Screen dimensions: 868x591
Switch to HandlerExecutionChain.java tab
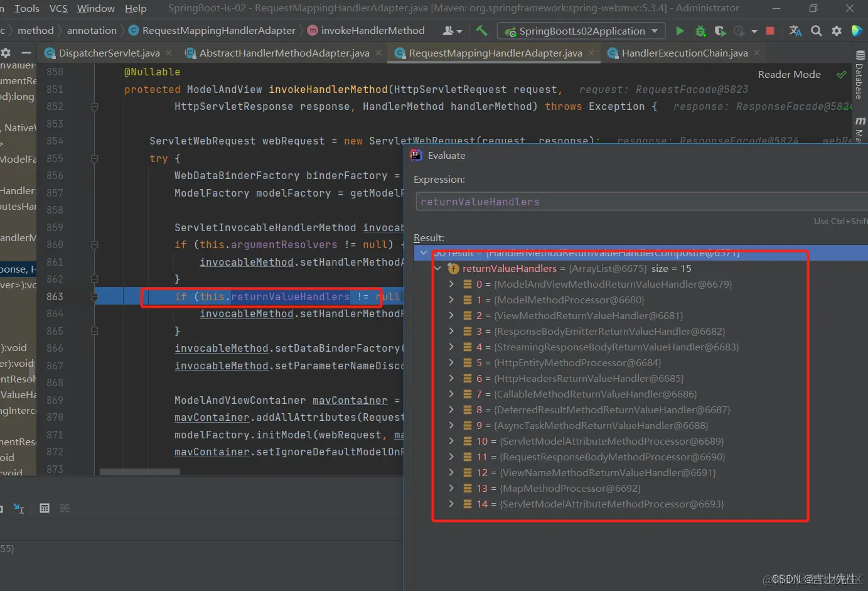click(x=684, y=53)
